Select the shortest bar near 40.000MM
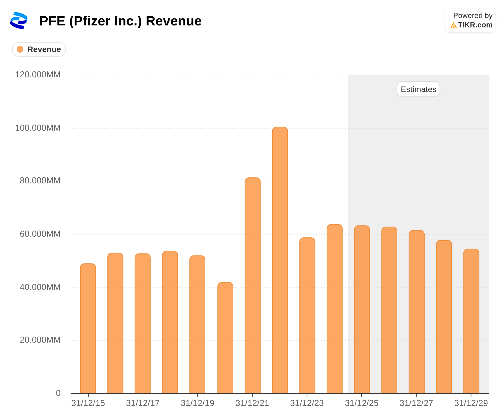Viewport: 504px width, 420px height. pyautogui.click(x=225, y=338)
